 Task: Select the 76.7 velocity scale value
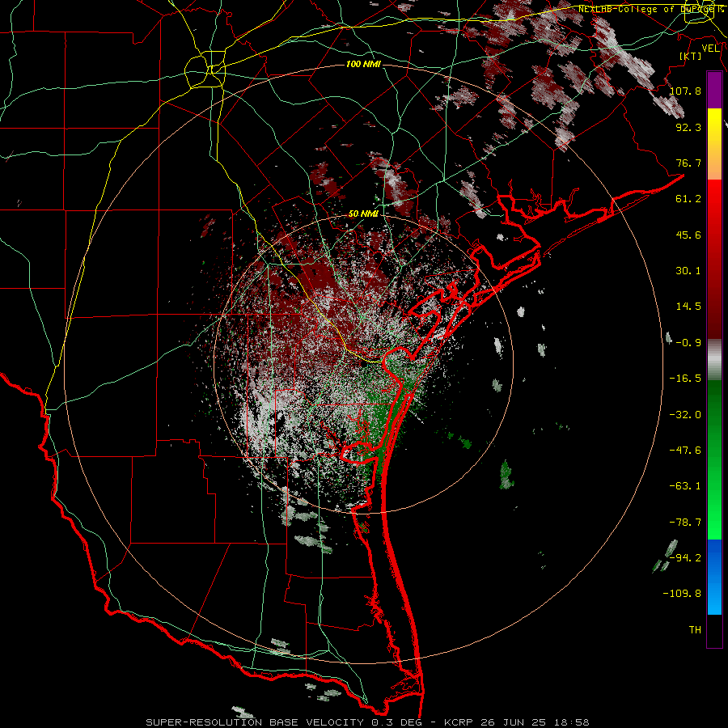pyautogui.click(x=688, y=163)
